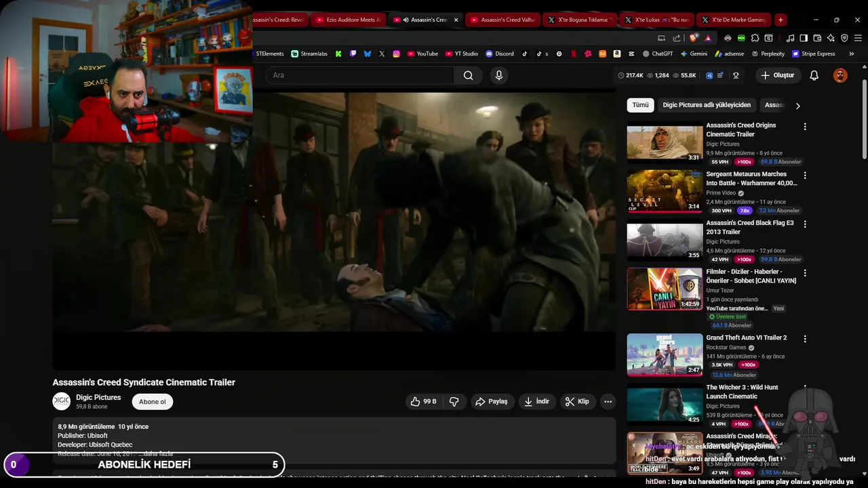Open the Digic Pictures channel name link
This screenshot has width=868, height=488.
point(98,398)
